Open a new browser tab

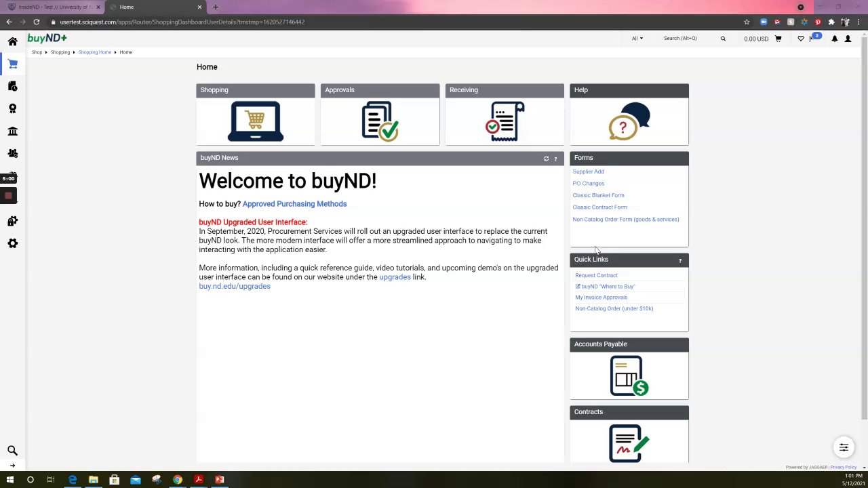tap(216, 7)
